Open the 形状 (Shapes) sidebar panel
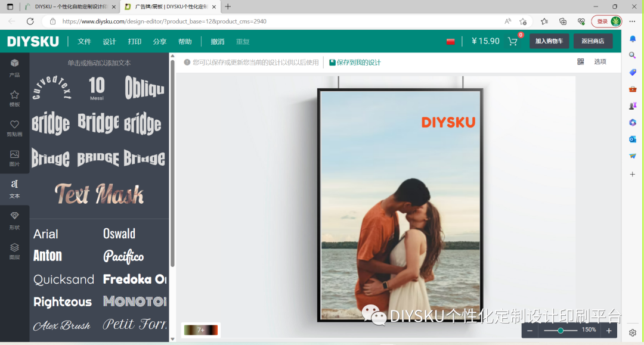Image resolution: width=644 pixels, height=345 pixels. pyautogui.click(x=14, y=220)
